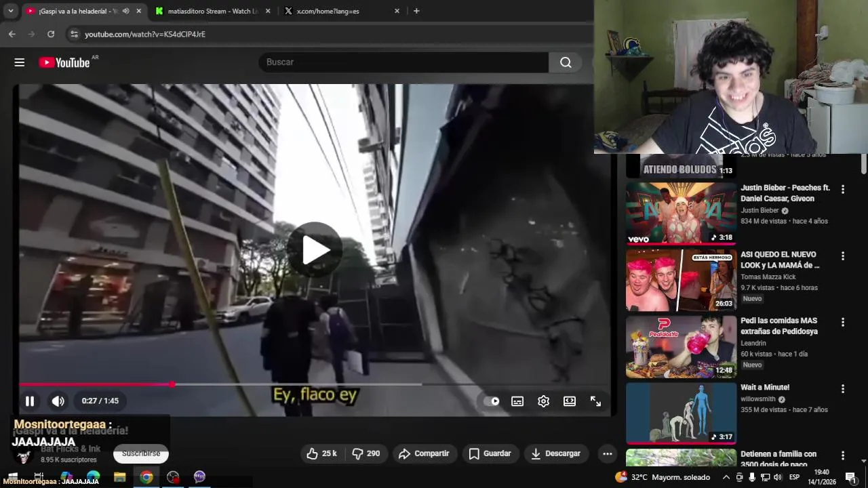Open the ATIENDO BOLUDOS thumbnail
The image size is (868, 488).
[x=681, y=166]
